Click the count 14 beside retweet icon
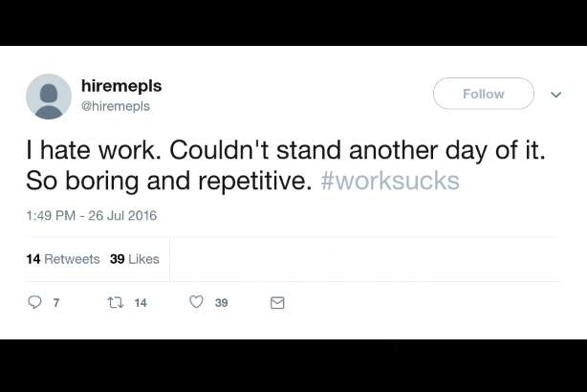 [141, 303]
